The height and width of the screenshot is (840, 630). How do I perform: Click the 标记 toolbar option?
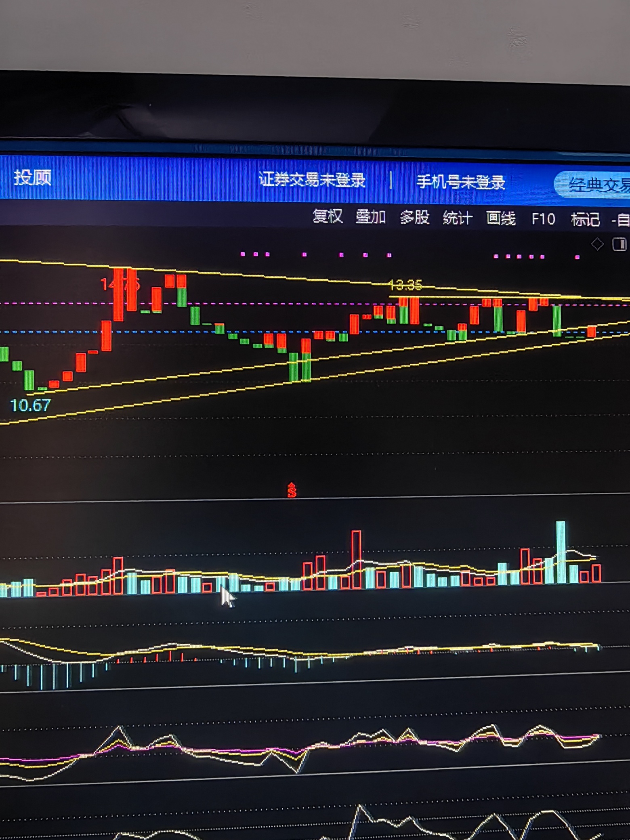click(585, 220)
